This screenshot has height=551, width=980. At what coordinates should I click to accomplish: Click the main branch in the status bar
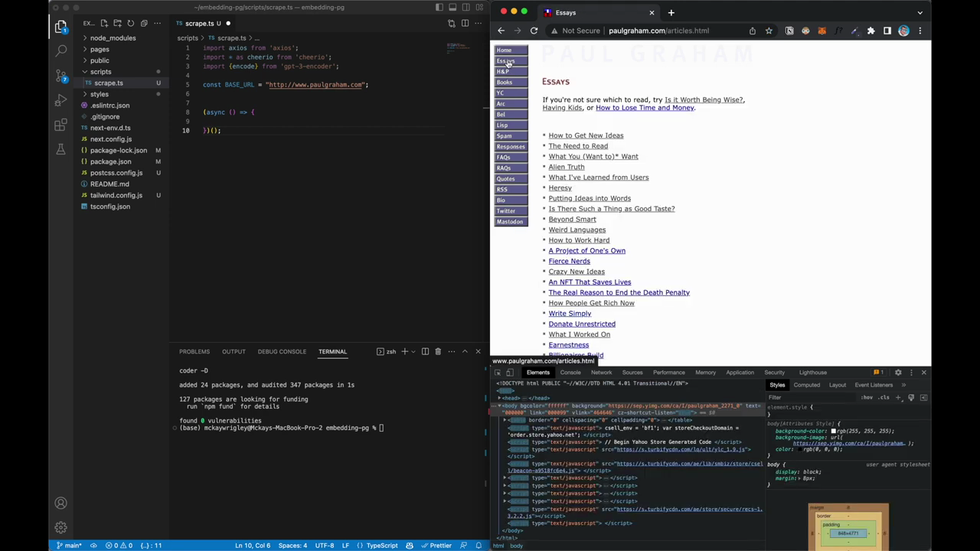coord(69,546)
